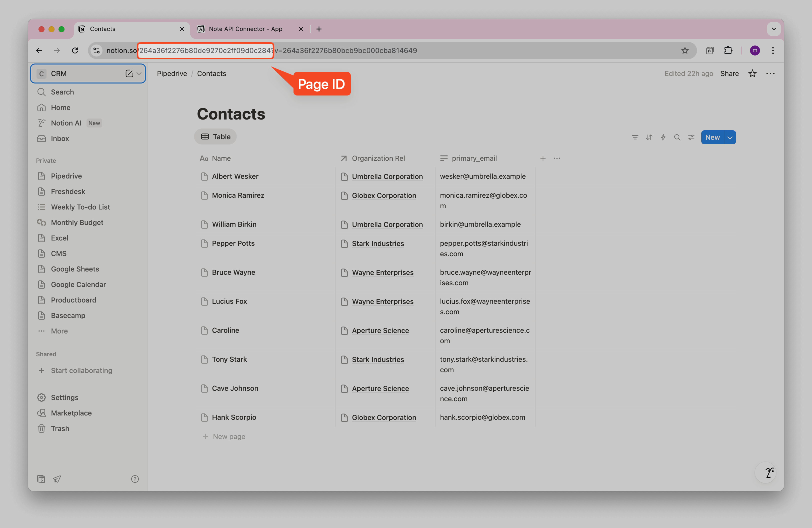The height and width of the screenshot is (528, 812).
Task: Select the sort icon above the table
Action: coord(649,137)
